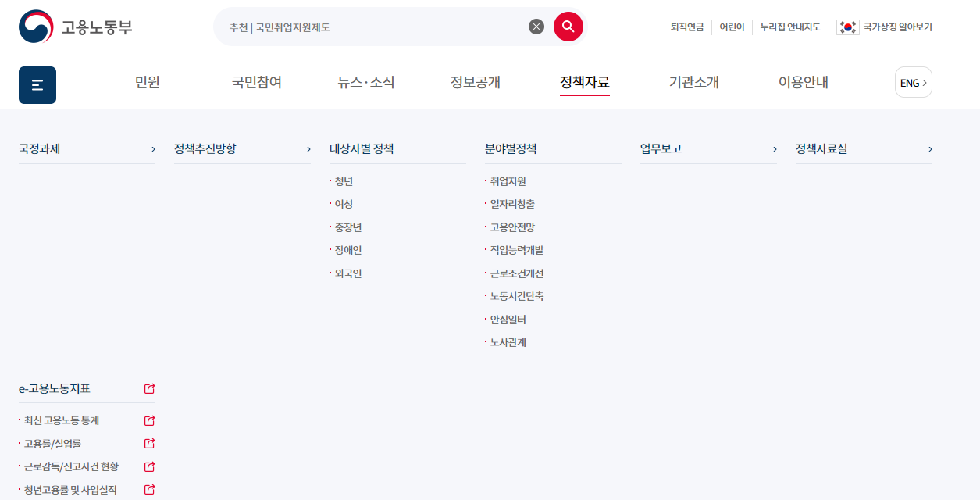Click the Korean flag icon
This screenshot has height=500, width=980.
coord(848,27)
